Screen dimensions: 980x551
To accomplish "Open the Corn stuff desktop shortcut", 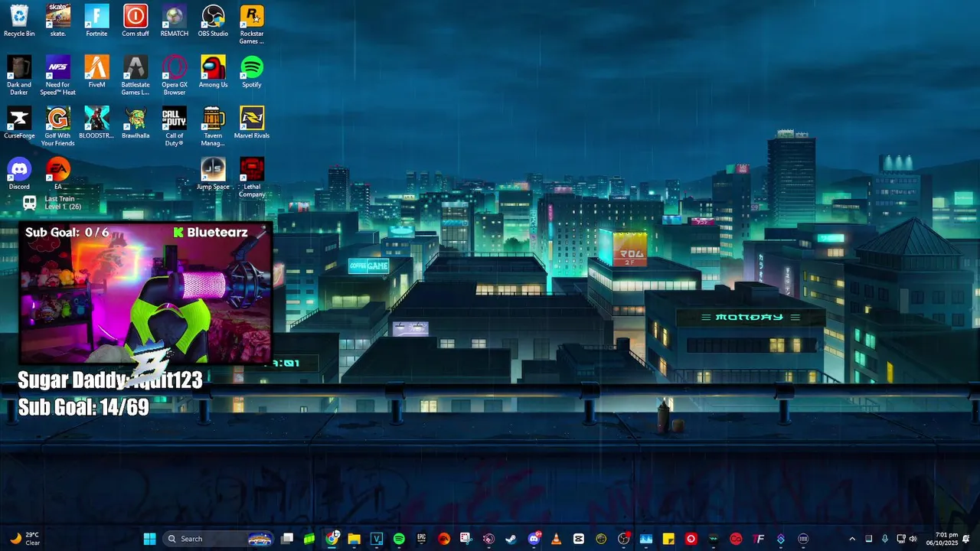I will [136, 21].
